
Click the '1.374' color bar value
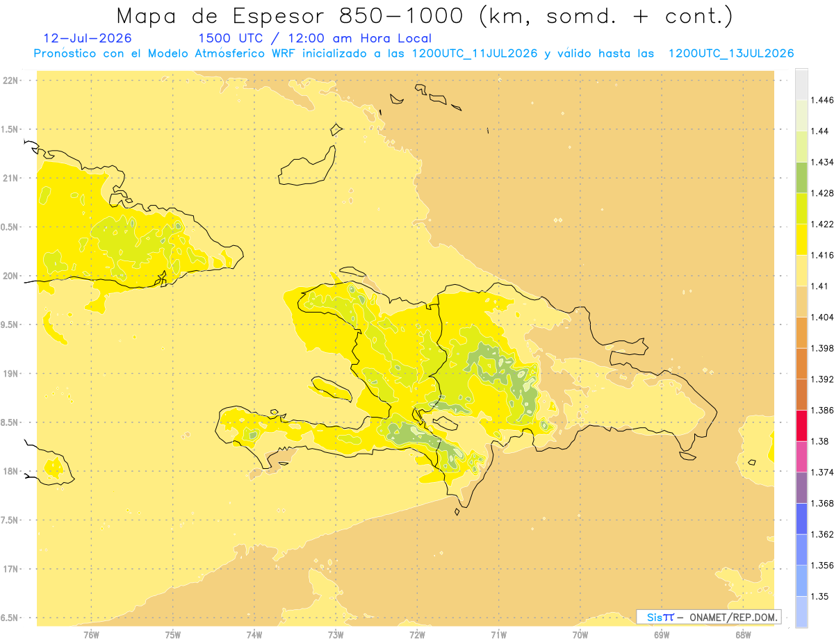822,472
